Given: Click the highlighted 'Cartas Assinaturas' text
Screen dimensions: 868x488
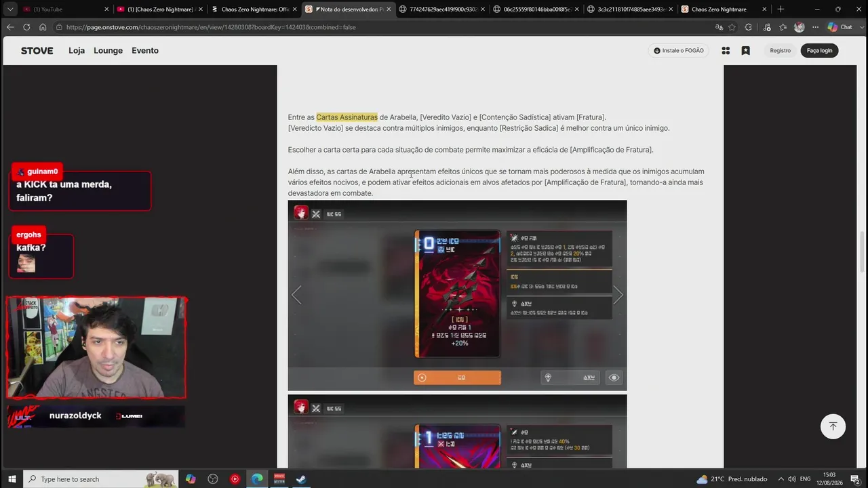Looking at the screenshot, I should click(x=347, y=117).
